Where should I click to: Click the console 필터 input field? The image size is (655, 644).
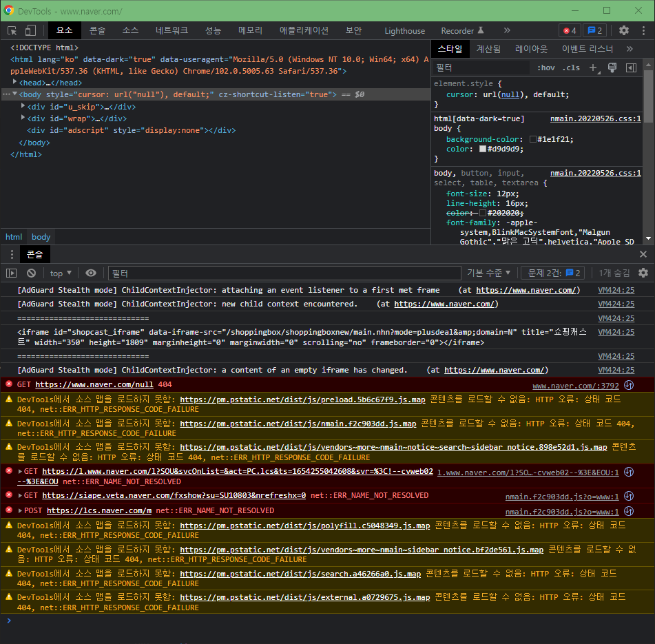click(284, 273)
